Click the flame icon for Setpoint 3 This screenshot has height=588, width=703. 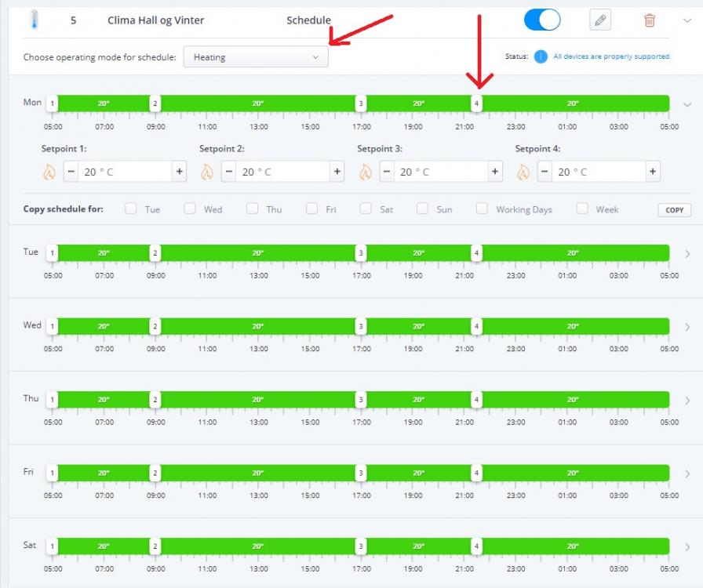click(x=365, y=172)
